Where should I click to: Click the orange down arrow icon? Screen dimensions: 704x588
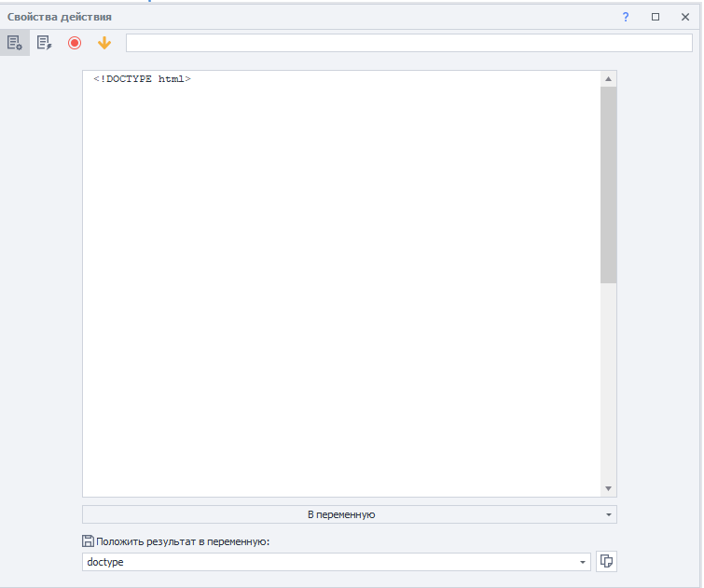coord(104,43)
